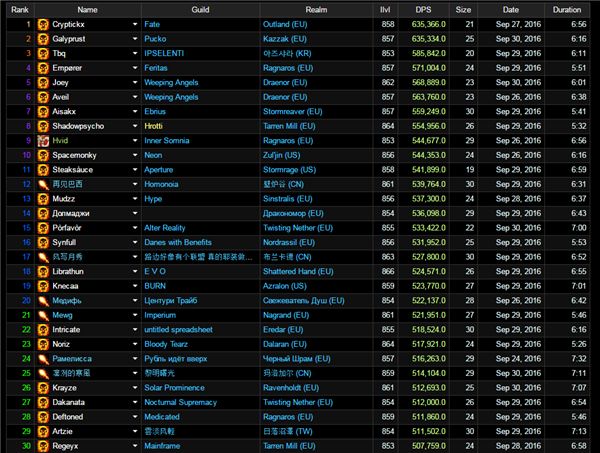Sort by the Realm column header
This screenshot has height=453, width=600.
coord(316,10)
